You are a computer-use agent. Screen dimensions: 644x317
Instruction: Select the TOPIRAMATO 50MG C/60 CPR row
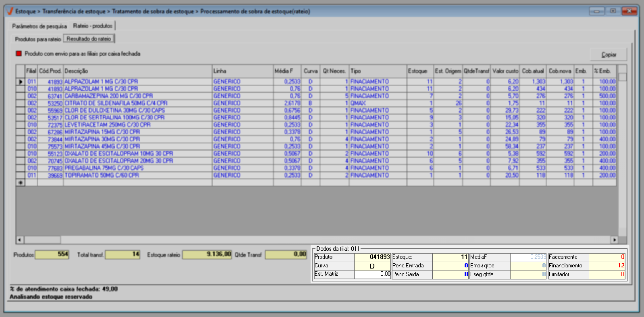[x=102, y=175]
